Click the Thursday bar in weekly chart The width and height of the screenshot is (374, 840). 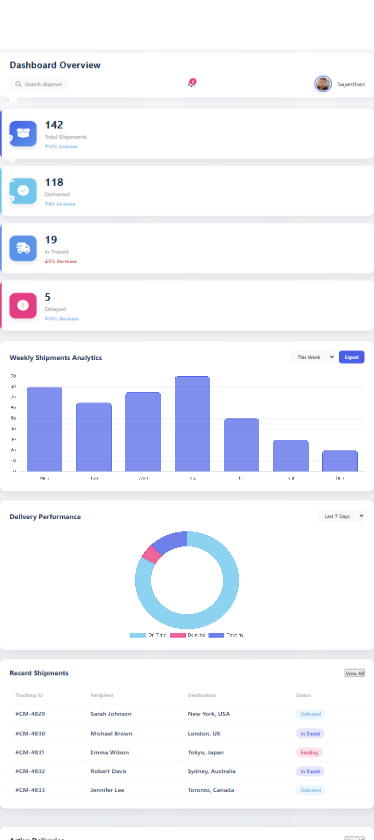click(x=192, y=424)
